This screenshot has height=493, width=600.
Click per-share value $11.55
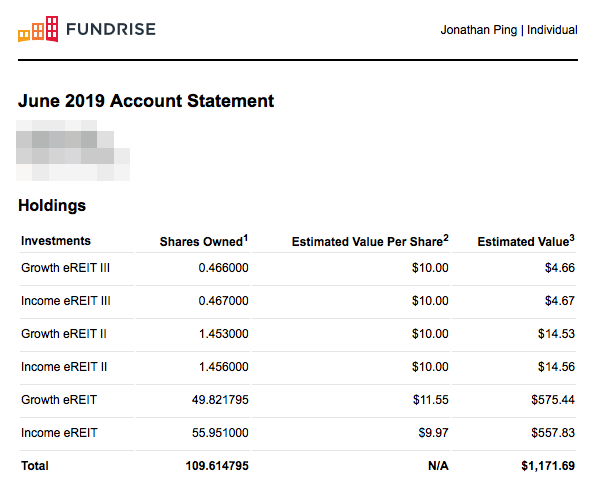(430, 400)
